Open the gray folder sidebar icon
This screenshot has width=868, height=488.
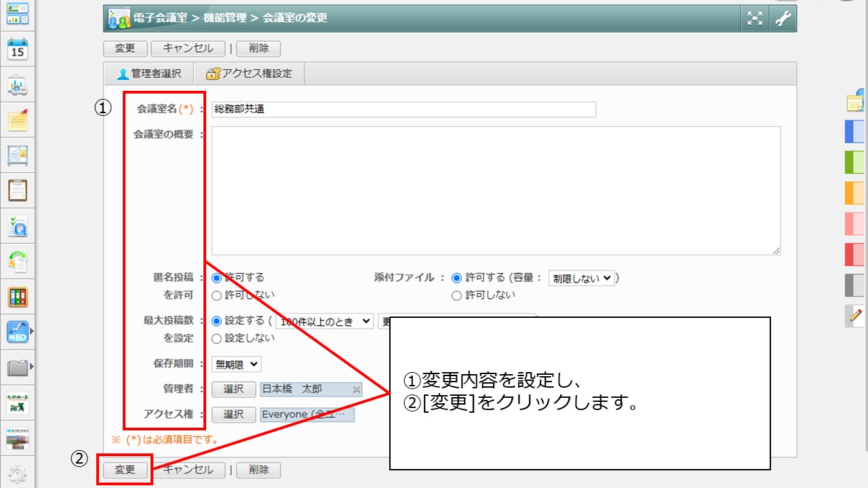point(18,368)
